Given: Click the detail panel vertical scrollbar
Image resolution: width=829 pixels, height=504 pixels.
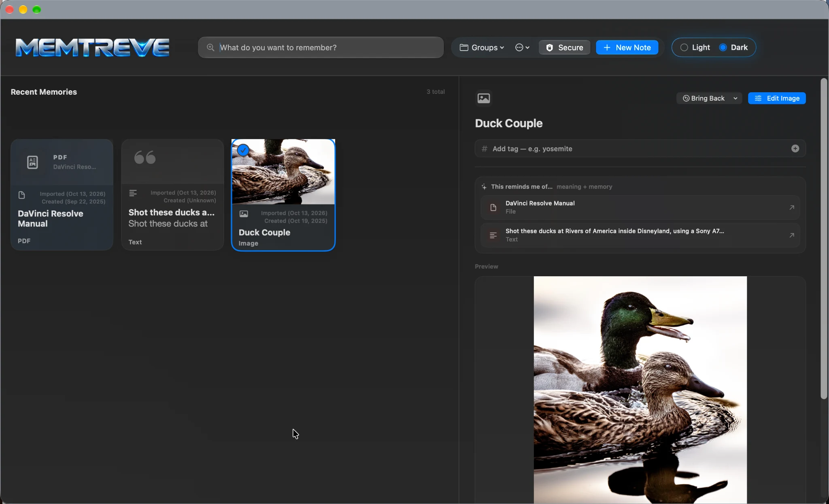Looking at the screenshot, I should click(824, 239).
